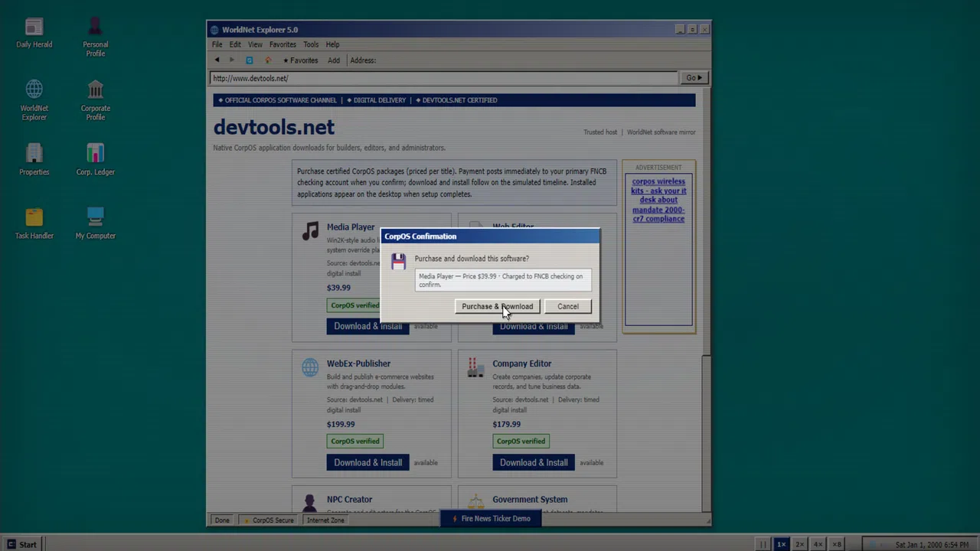Image resolution: width=980 pixels, height=551 pixels.
Task: Click the browser page vertical scrollbar
Action: 707,298
